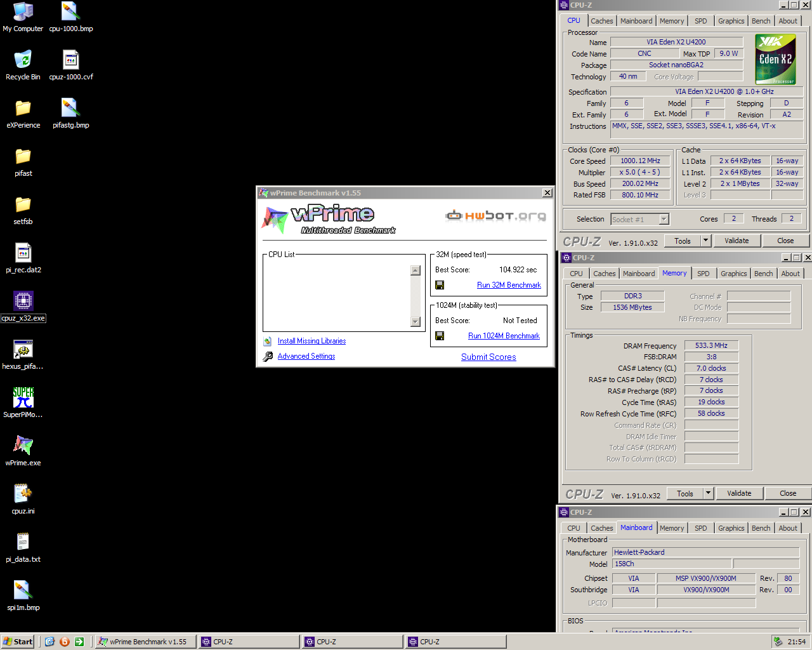Open Caches tab in top CPU-Z window
The image size is (812, 650).
(601, 21)
